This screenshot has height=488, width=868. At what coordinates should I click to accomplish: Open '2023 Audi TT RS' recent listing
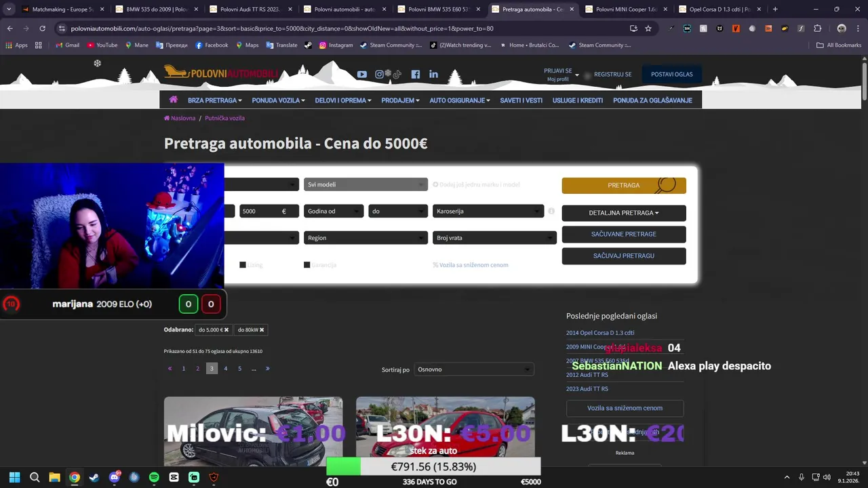(x=587, y=389)
